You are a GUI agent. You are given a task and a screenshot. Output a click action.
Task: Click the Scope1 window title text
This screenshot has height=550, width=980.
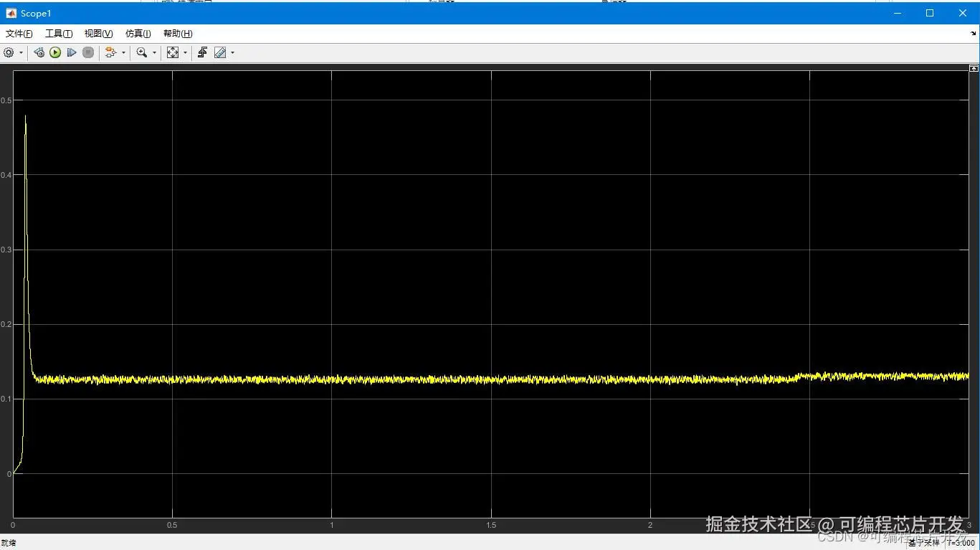click(x=36, y=14)
